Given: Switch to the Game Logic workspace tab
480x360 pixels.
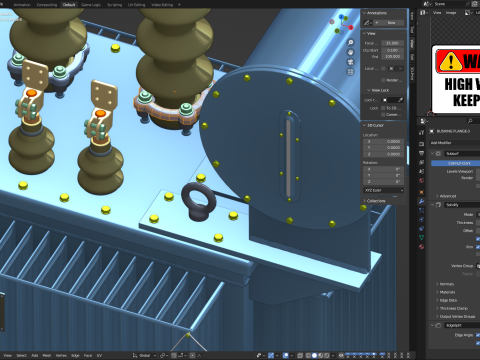Looking at the screenshot, I should point(91,5).
